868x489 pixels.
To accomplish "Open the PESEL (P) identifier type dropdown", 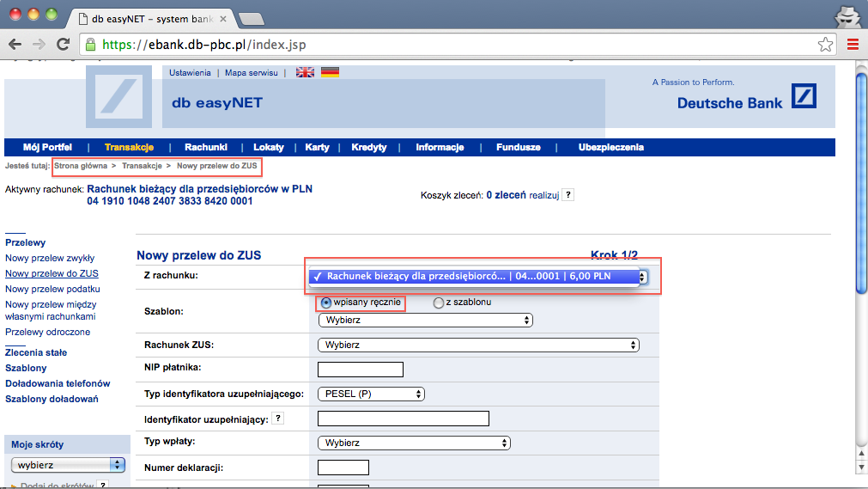I will [371, 394].
